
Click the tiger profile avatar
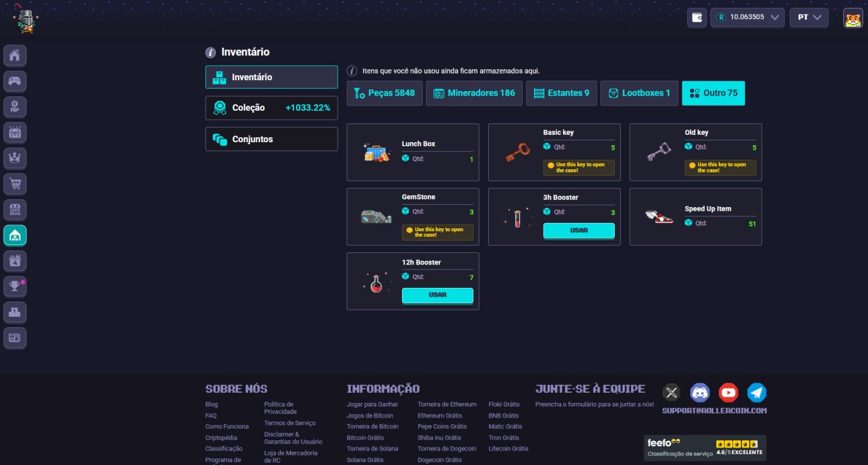pos(853,18)
